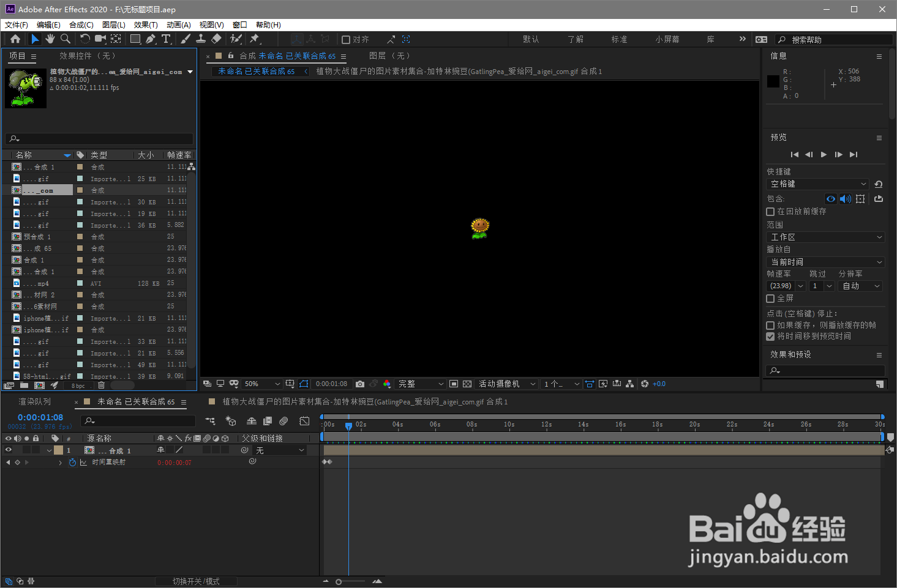Open the 工作区 range dropdown
Image resolution: width=897 pixels, height=588 pixels.
825,237
